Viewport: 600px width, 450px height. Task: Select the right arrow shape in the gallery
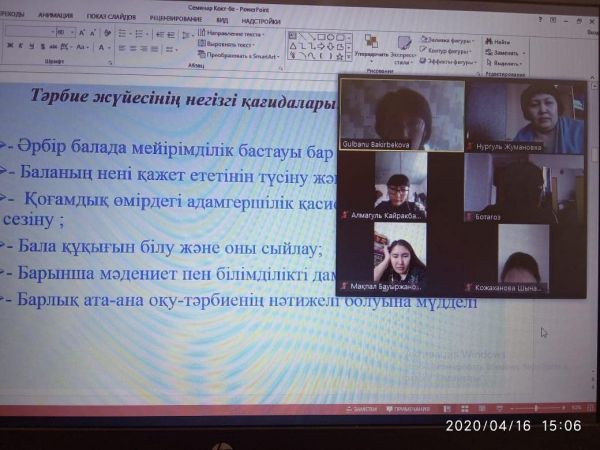(321, 47)
